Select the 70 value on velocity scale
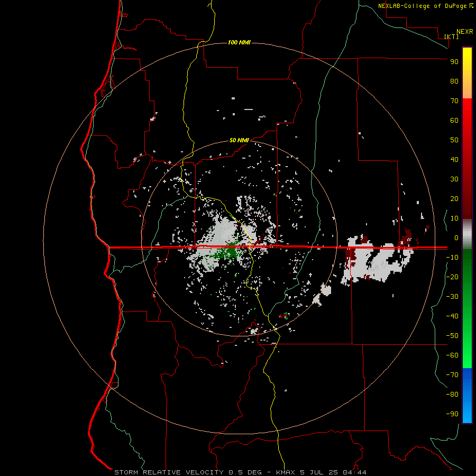 tap(454, 101)
